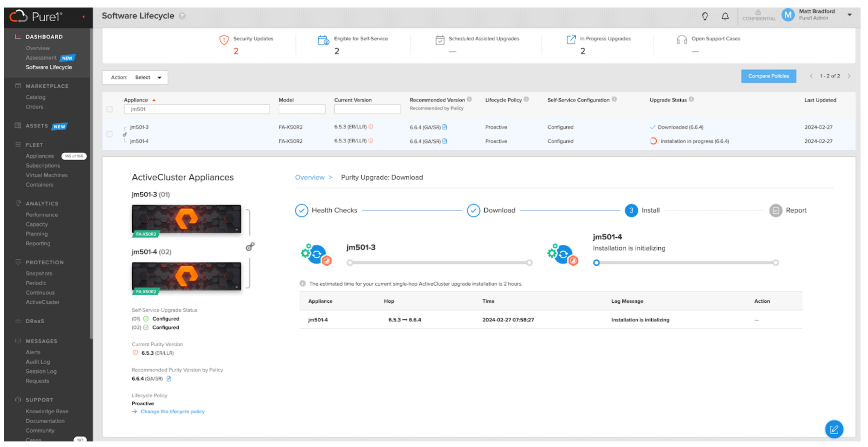Click the Overview breadcrumb link
The image size is (868, 447).
(x=310, y=177)
